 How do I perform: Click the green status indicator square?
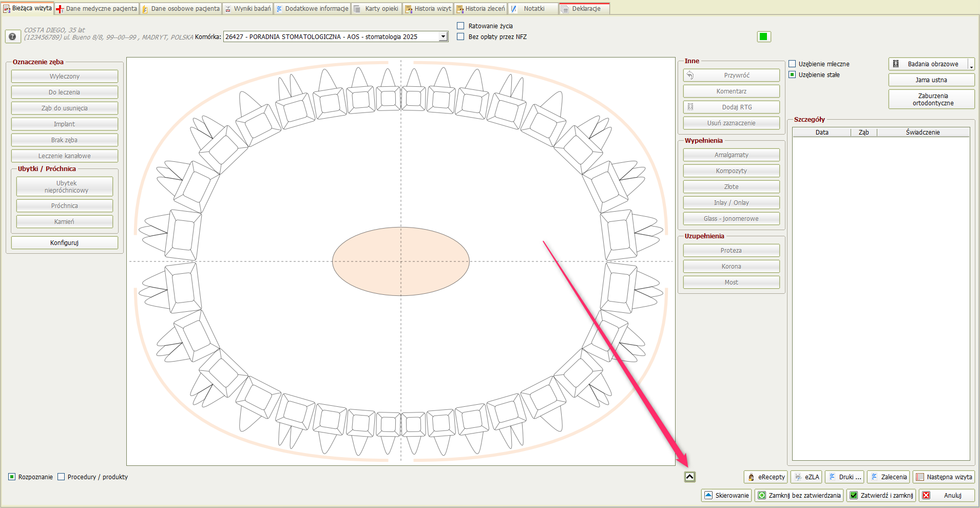click(x=763, y=36)
